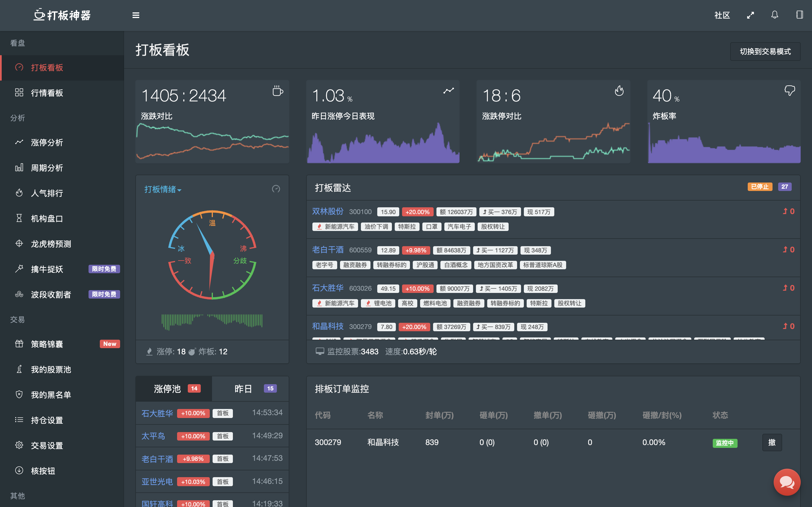812x507 pixels.
Task: Click the gauge icon in 打板情绪 panel
Action: 276,189
